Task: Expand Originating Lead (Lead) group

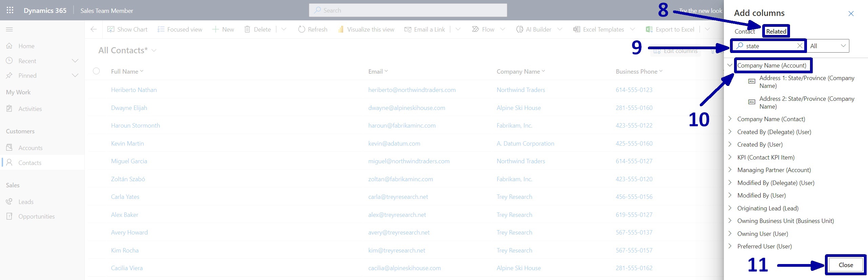Action: click(730, 208)
